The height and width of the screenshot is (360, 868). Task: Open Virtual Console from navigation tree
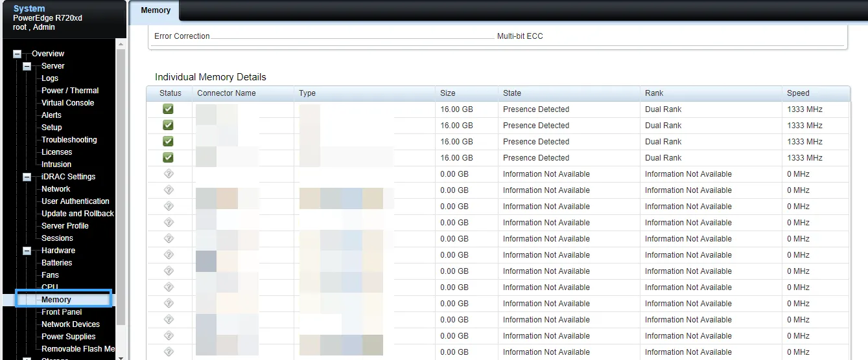(x=67, y=103)
